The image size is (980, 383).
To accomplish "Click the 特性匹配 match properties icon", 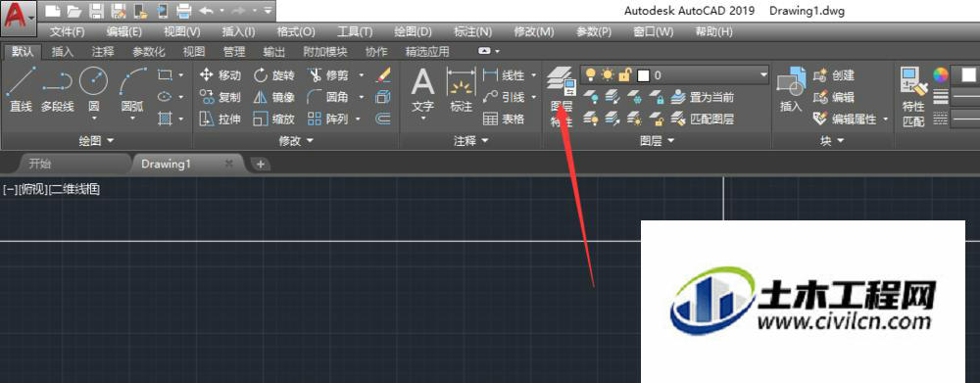I will tap(913, 97).
